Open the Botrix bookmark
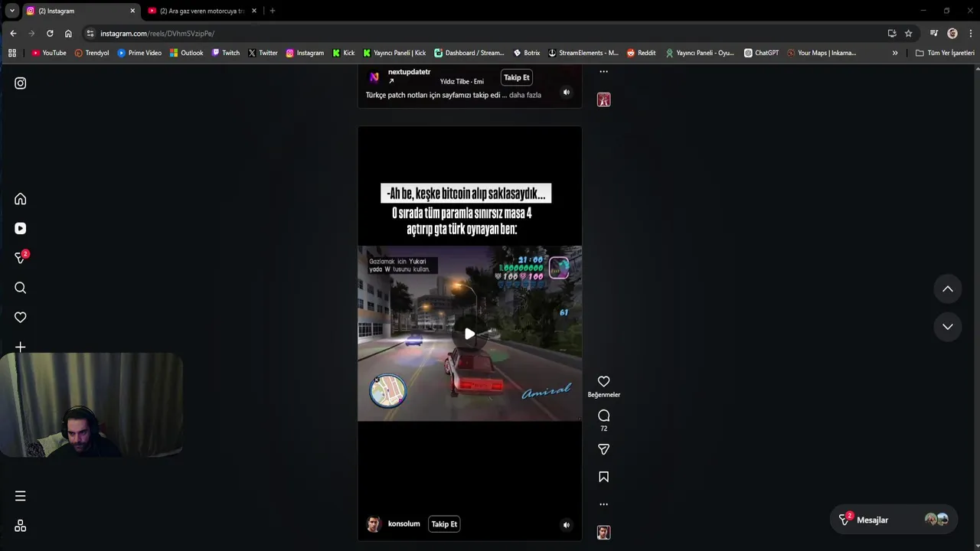 [527, 53]
